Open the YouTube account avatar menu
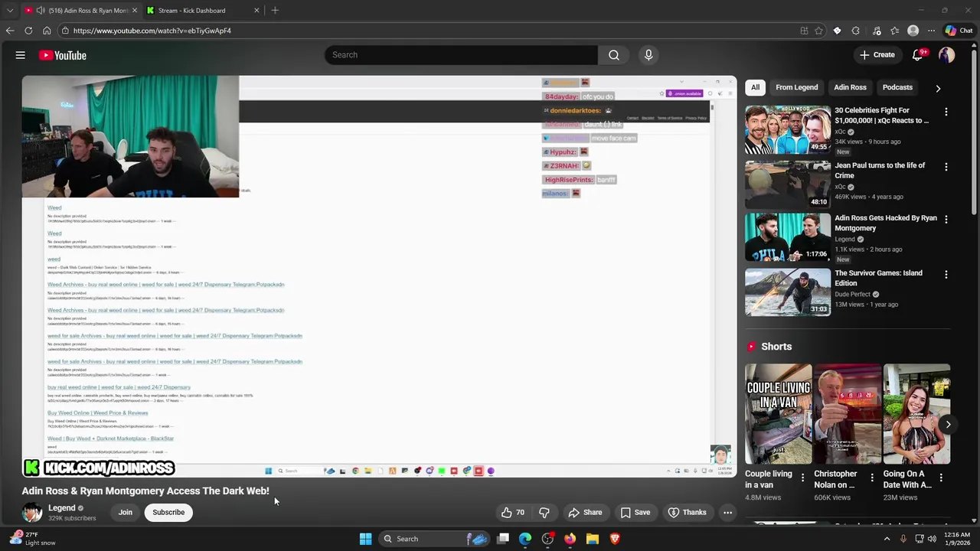The width and height of the screenshot is (980, 551). [946, 55]
